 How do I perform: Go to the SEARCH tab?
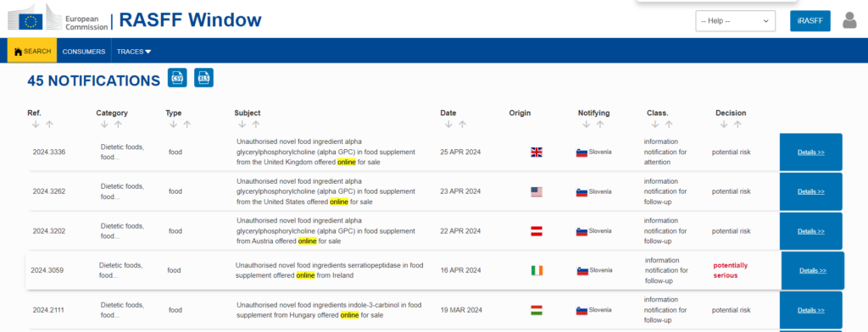pos(32,52)
